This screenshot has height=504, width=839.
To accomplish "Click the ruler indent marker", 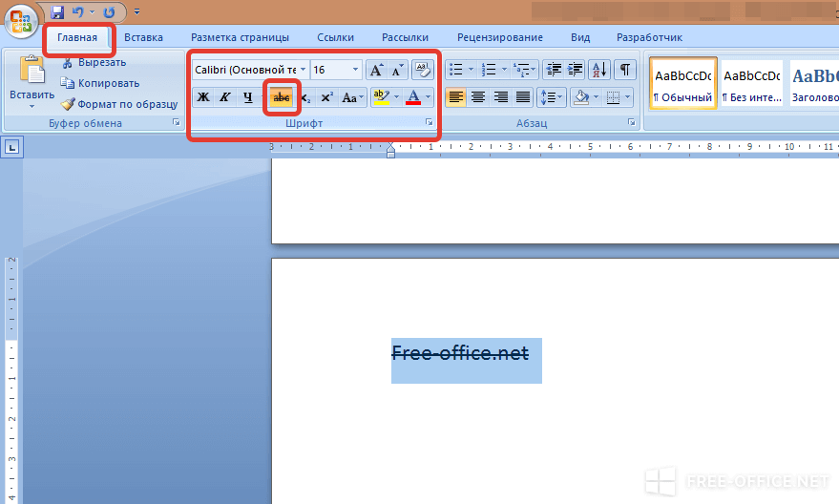I will coord(390,150).
